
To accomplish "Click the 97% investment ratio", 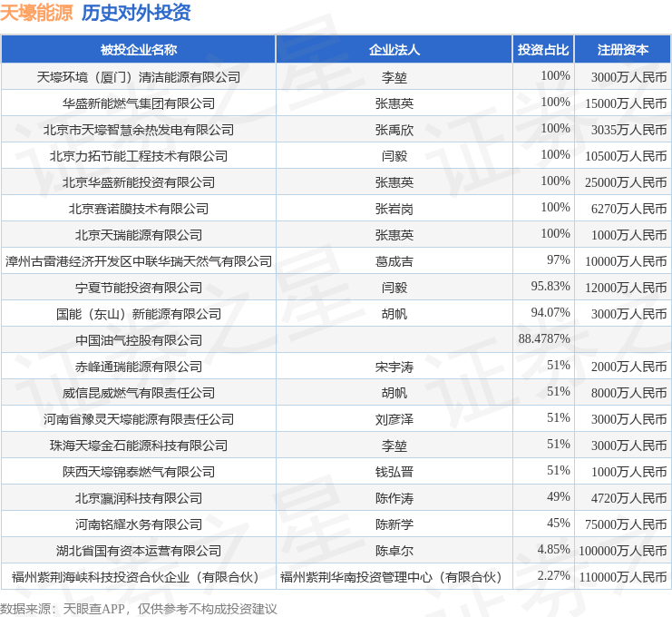I will [559, 260].
